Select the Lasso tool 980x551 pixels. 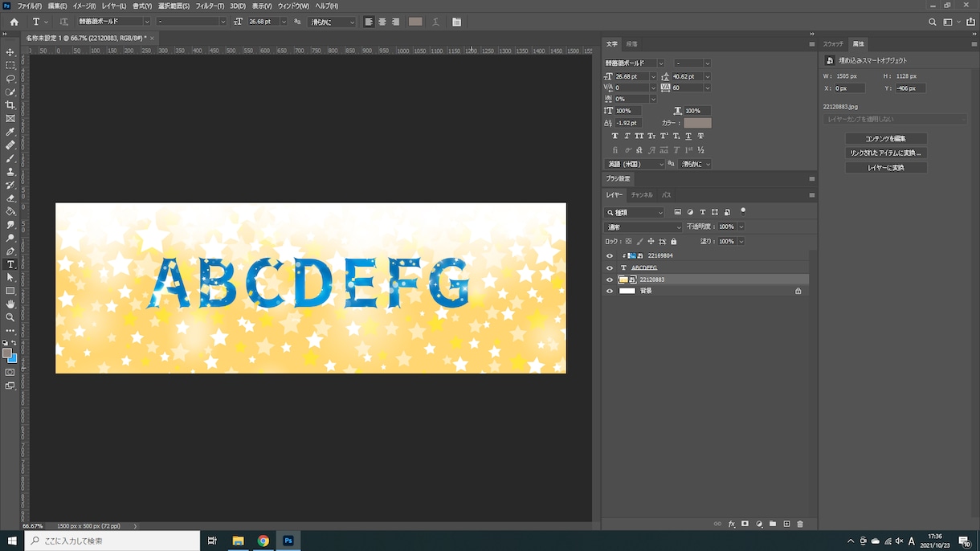[x=10, y=79]
